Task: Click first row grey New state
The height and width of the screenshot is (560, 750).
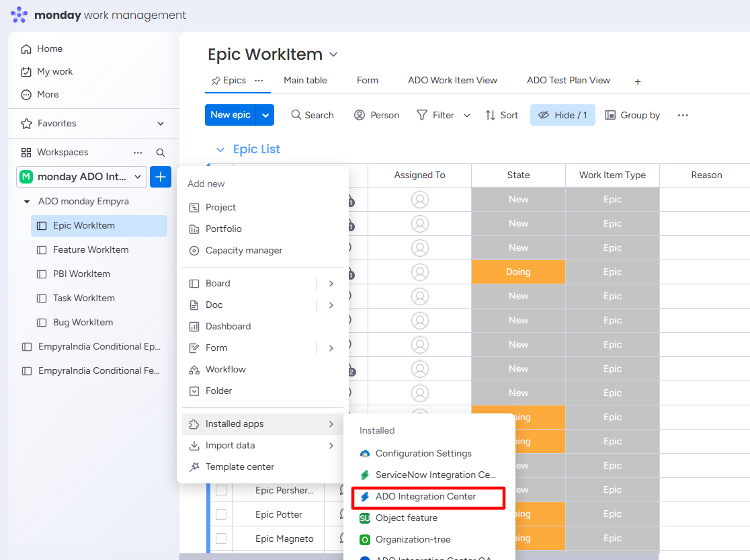Action: [x=519, y=200]
